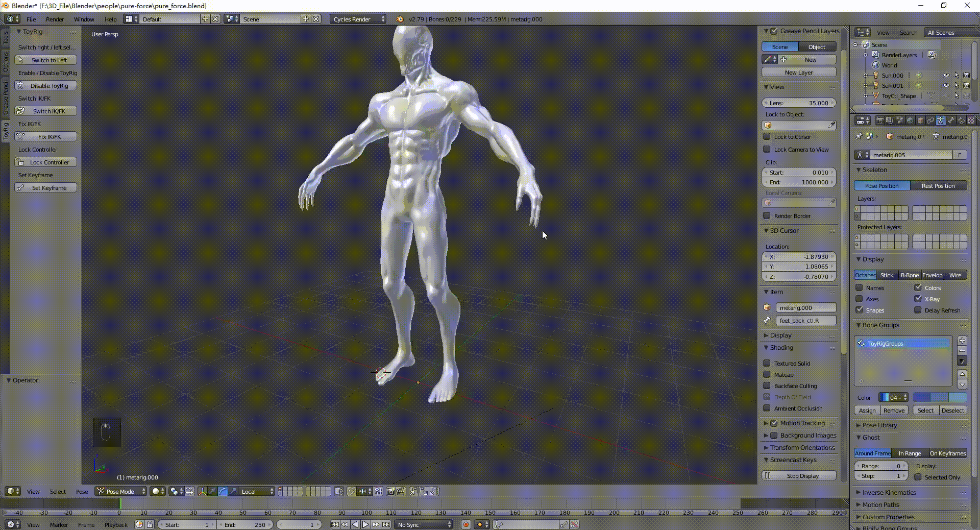Enable the Backface Culling checkbox
Image resolution: width=980 pixels, height=530 pixels.
click(767, 386)
